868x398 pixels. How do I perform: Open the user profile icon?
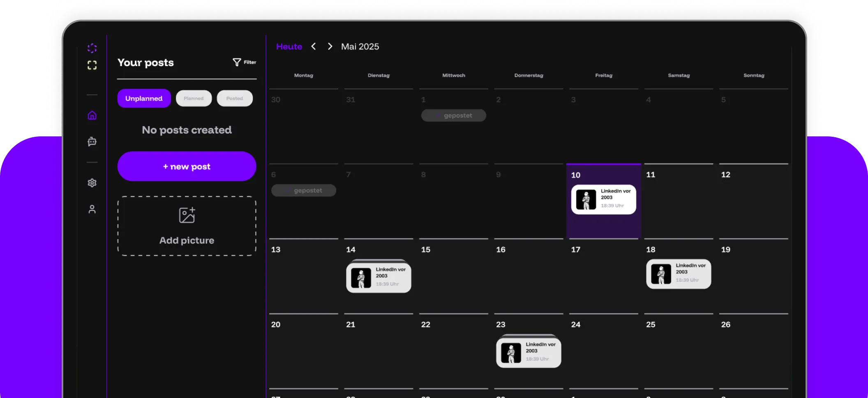point(92,209)
